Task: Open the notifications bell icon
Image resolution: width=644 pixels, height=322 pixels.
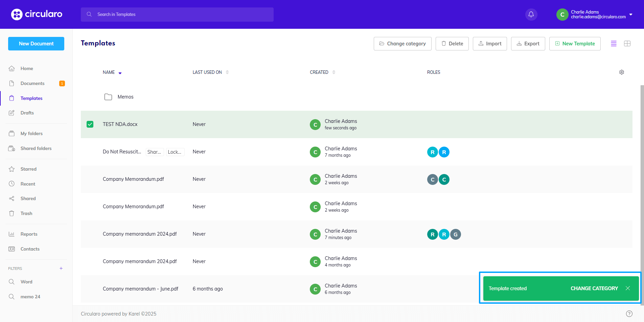Action: [x=531, y=15]
